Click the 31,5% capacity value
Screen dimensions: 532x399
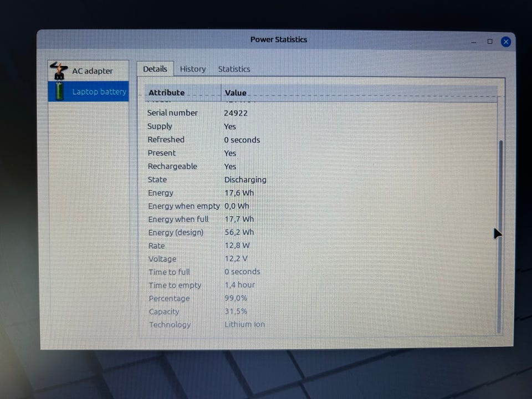tap(236, 311)
